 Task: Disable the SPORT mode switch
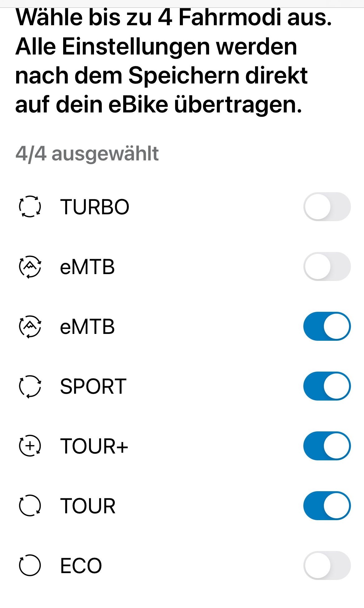(x=327, y=386)
